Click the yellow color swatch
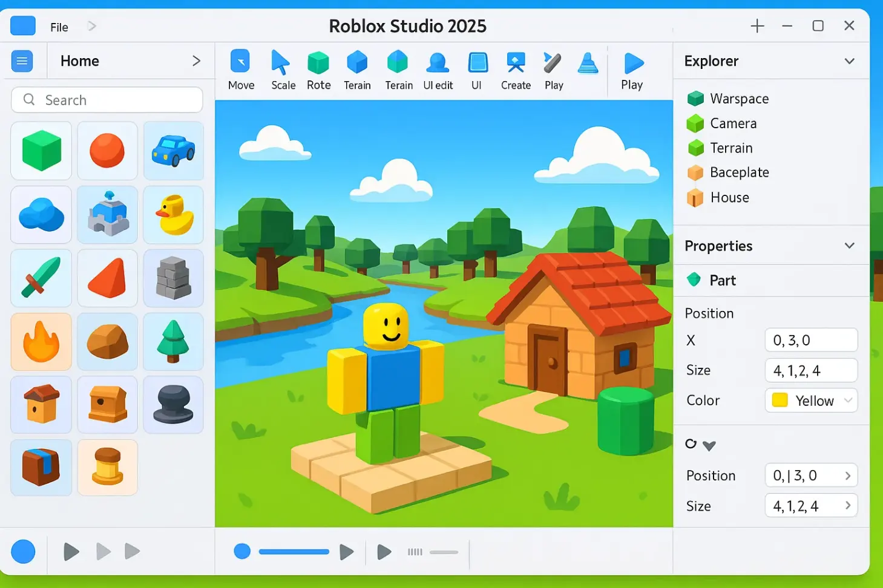Viewport: 883px width, 588px height. (780, 400)
